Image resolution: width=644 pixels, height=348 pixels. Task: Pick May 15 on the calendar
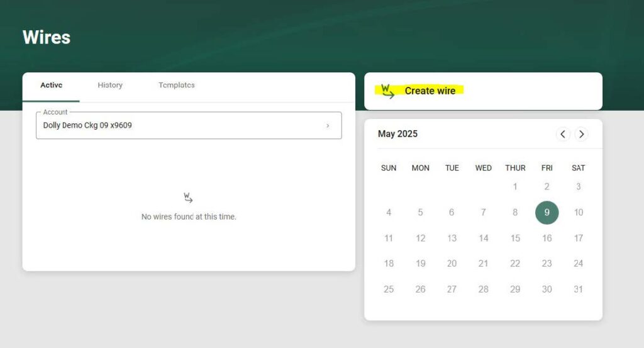pos(515,239)
